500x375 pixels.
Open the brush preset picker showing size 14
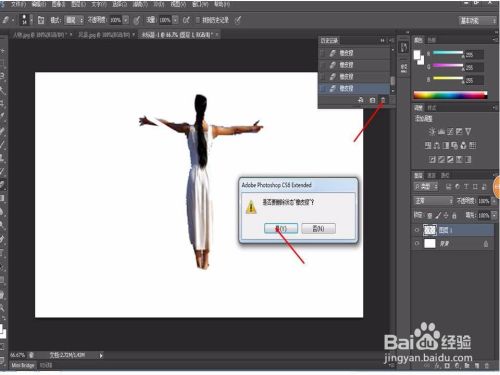click(x=26, y=20)
